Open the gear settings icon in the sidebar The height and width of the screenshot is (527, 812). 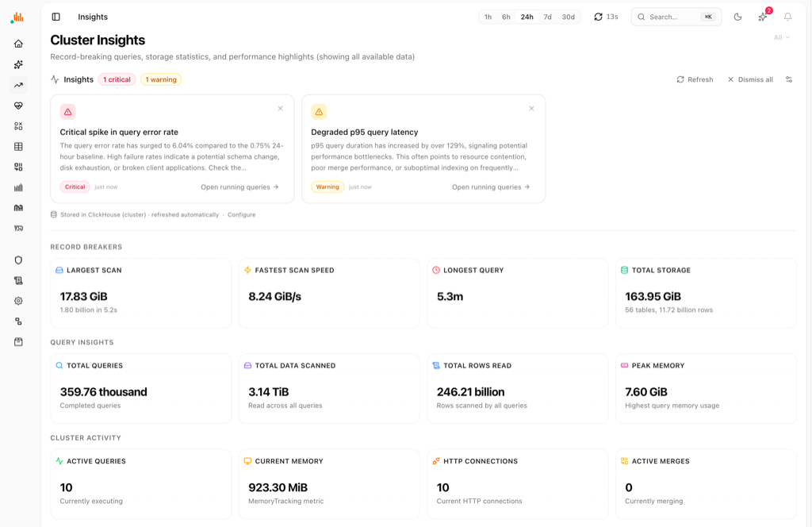coord(18,301)
